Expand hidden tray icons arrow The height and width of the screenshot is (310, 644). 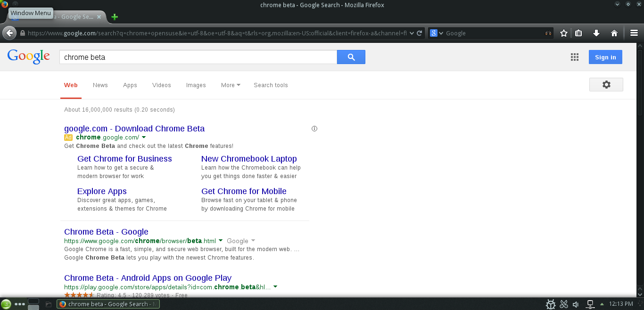pyautogui.click(x=602, y=304)
